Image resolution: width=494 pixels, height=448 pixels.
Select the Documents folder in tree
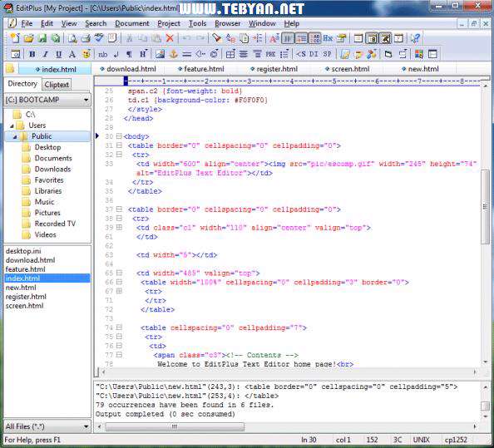53,158
